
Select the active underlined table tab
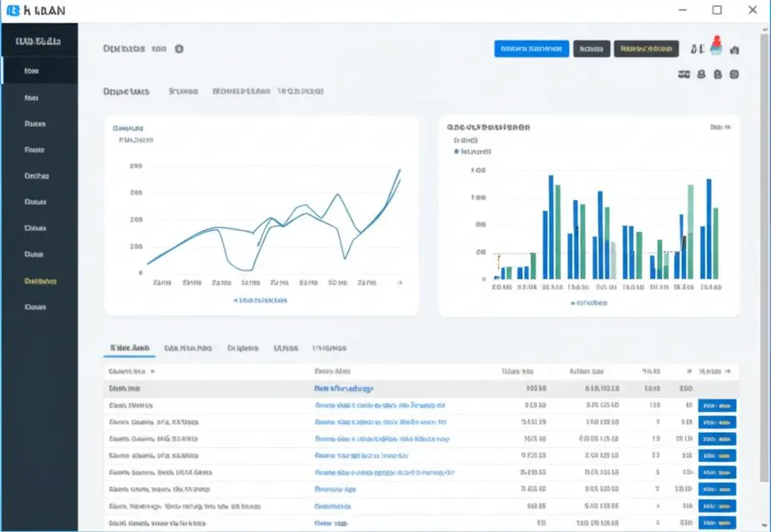(x=130, y=348)
